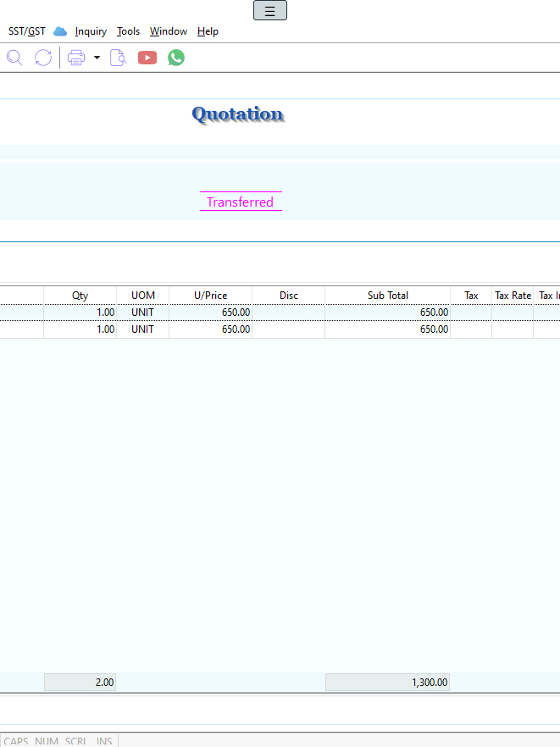Click the magnifier search icon in toolbar
Screen dimensions: 560x747
(14, 58)
